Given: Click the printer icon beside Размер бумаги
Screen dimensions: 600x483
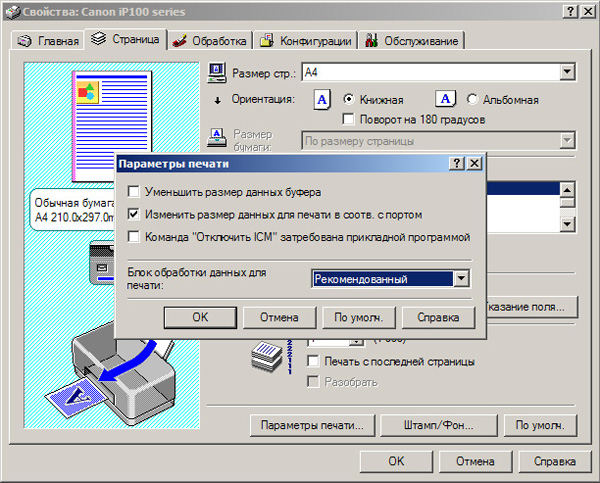Looking at the screenshot, I should click(217, 138).
